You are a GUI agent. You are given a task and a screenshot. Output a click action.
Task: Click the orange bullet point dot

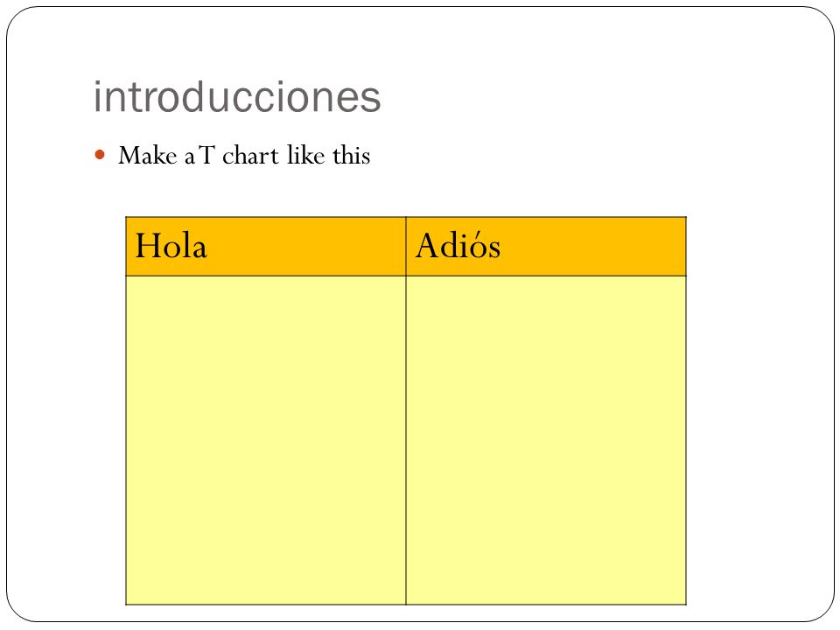click(100, 155)
